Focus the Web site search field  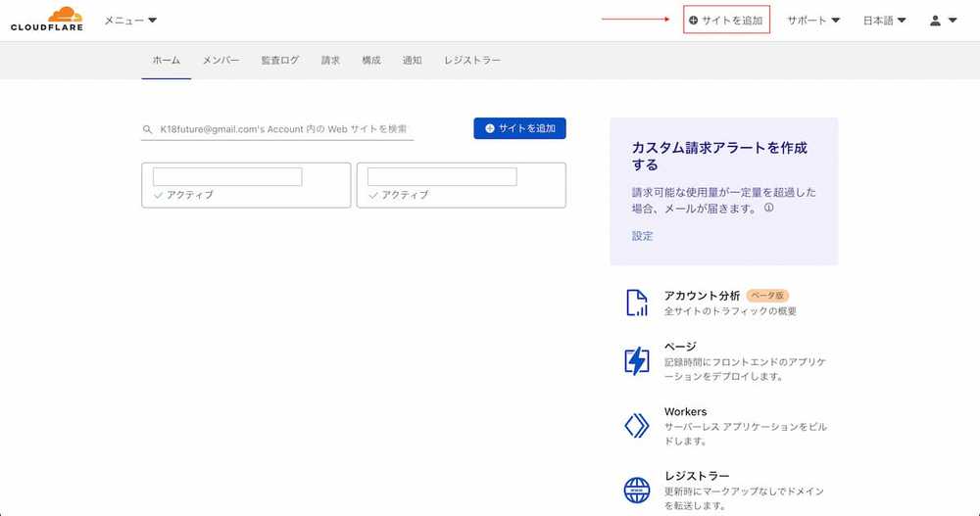click(282, 129)
